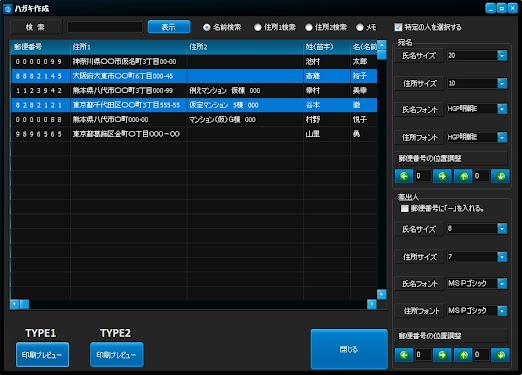Image resolution: width=522 pixels, height=375 pixels.
Task: Click 宛名 vertical offset value field
Action: click(481, 176)
